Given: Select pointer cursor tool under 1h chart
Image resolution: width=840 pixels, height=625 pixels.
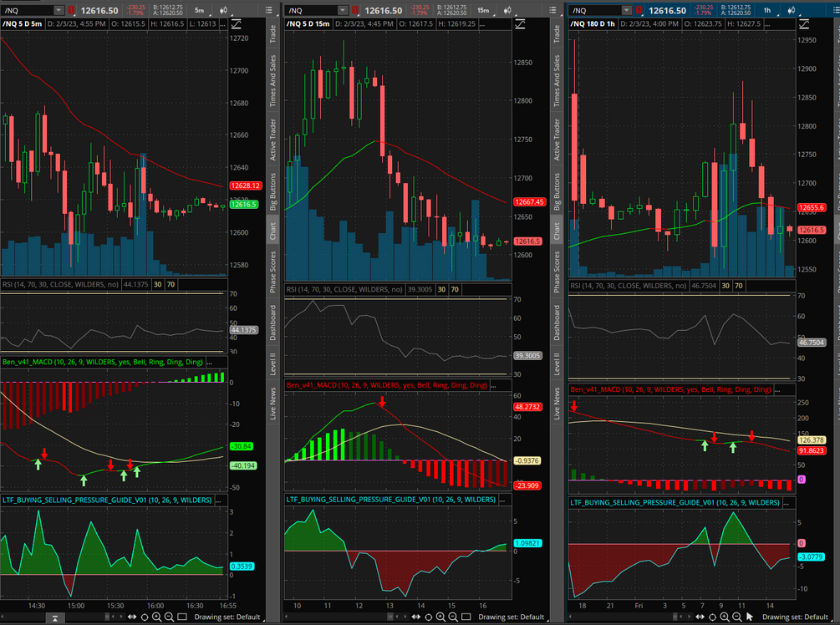Looking at the screenshot, I should (x=750, y=617).
